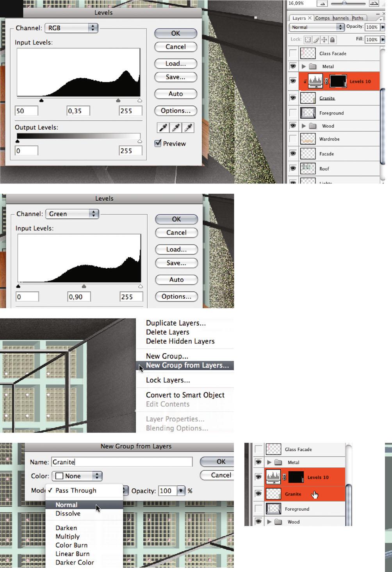
Task: Click the Lock transparent pixels icon
Action: pyautogui.click(x=308, y=39)
